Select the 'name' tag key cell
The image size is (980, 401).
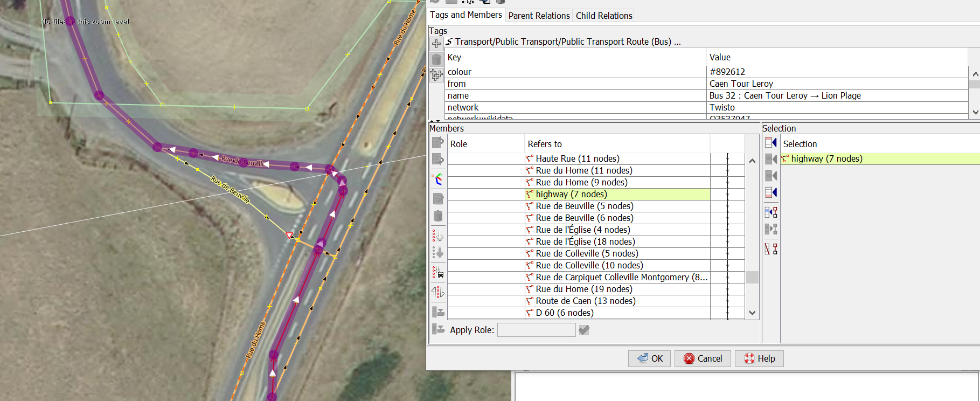pyautogui.click(x=575, y=95)
